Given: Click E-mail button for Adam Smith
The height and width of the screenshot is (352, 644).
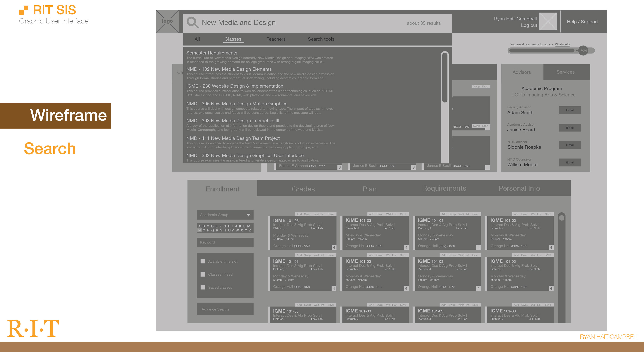Looking at the screenshot, I should pyautogui.click(x=570, y=110).
